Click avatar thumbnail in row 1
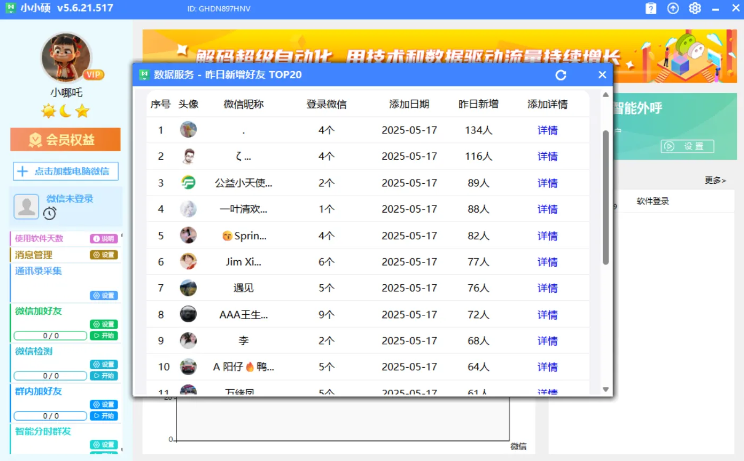 (188, 129)
